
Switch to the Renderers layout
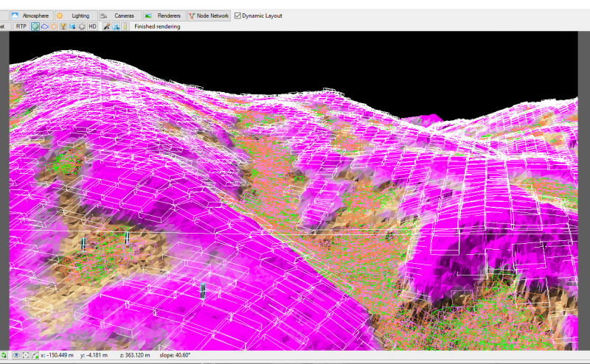click(x=164, y=15)
